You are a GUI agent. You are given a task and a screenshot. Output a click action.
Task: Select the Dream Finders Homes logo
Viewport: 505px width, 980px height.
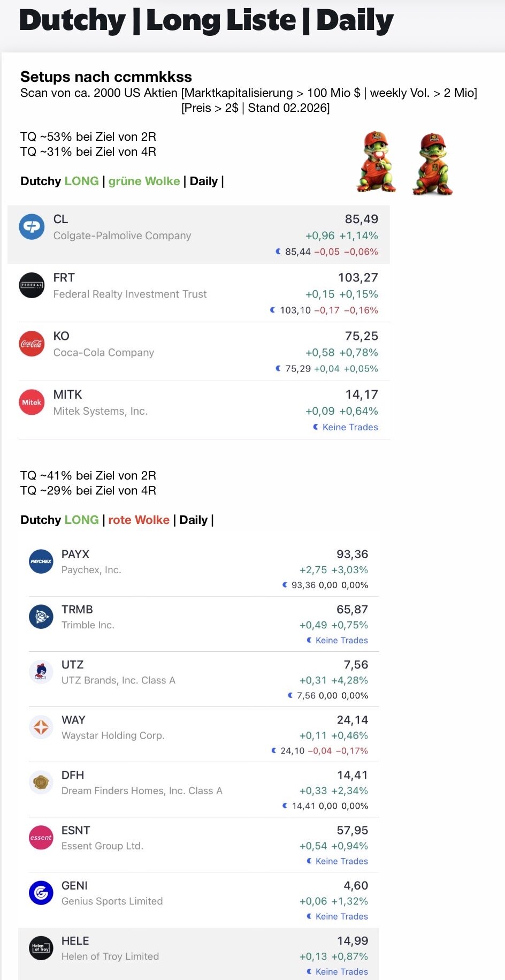pyautogui.click(x=41, y=783)
